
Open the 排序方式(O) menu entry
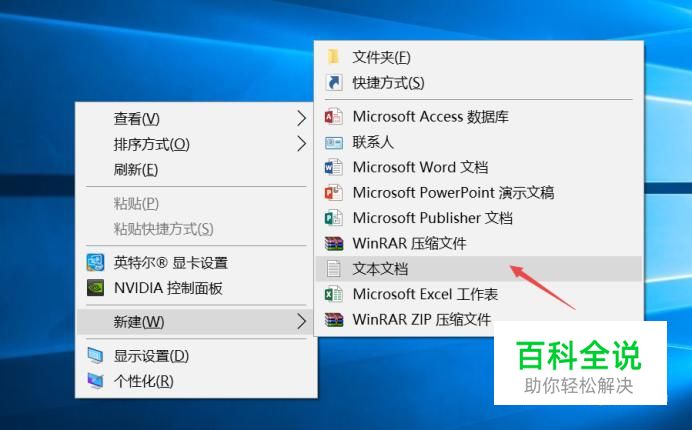click(196, 144)
